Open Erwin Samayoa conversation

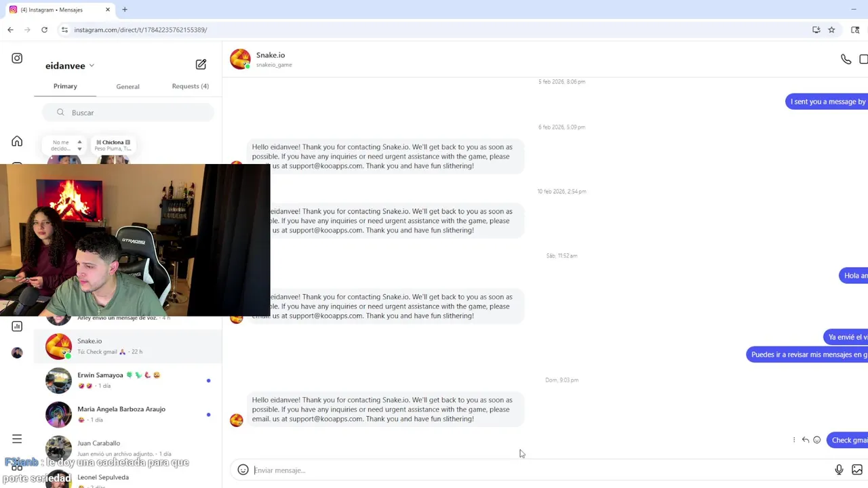(x=128, y=380)
